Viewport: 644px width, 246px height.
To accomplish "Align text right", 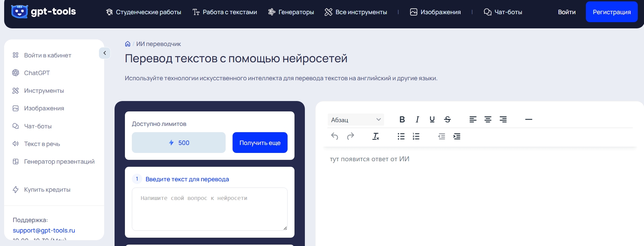I will click(503, 119).
